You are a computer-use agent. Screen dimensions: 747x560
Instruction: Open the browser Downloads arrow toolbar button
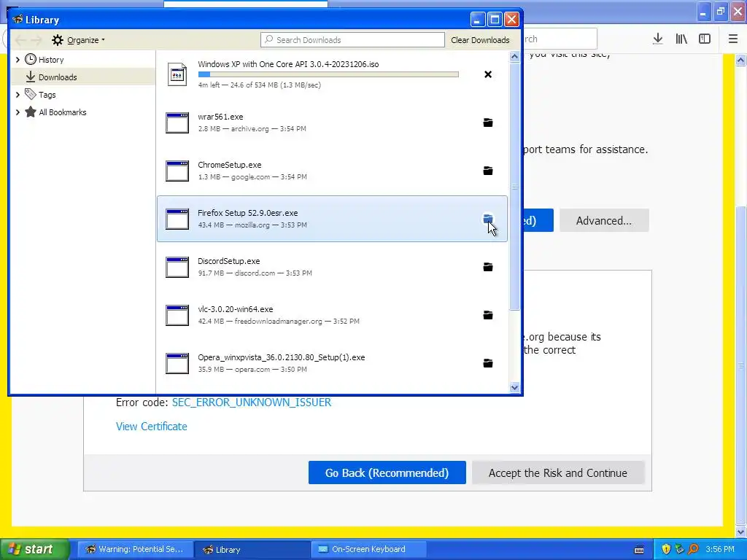click(657, 39)
